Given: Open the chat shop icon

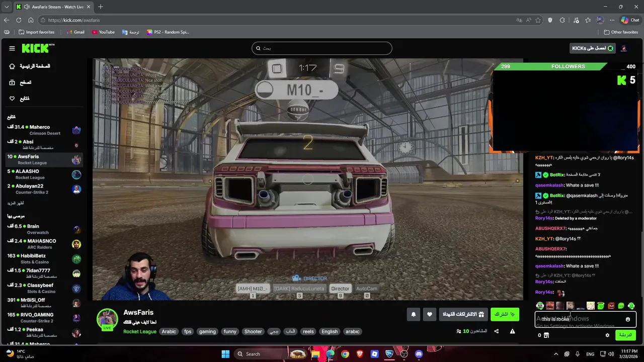Looking at the screenshot, I should [x=546, y=335].
